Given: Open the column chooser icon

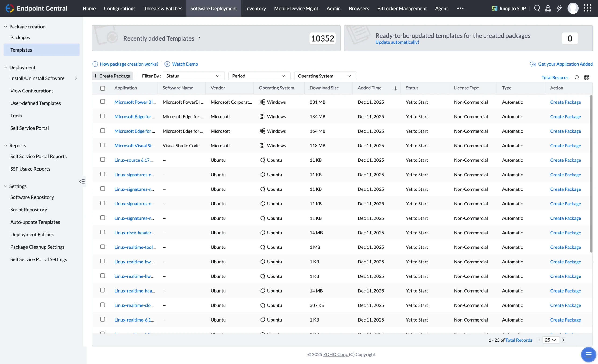Looking at the screenshot, I should [587, 77].
